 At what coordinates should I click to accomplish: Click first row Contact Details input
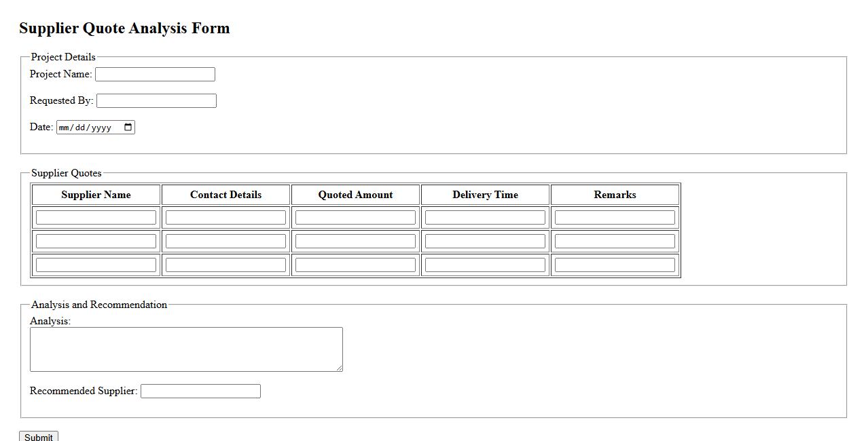[x=225, y=217]
